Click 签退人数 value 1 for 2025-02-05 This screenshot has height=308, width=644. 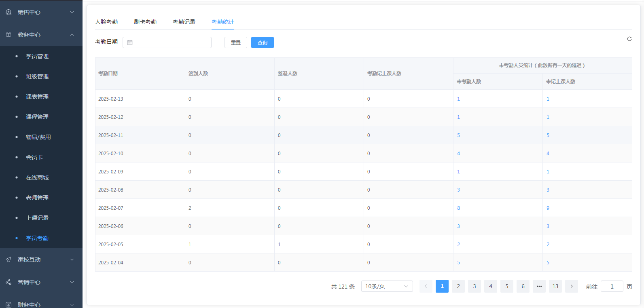279,244
